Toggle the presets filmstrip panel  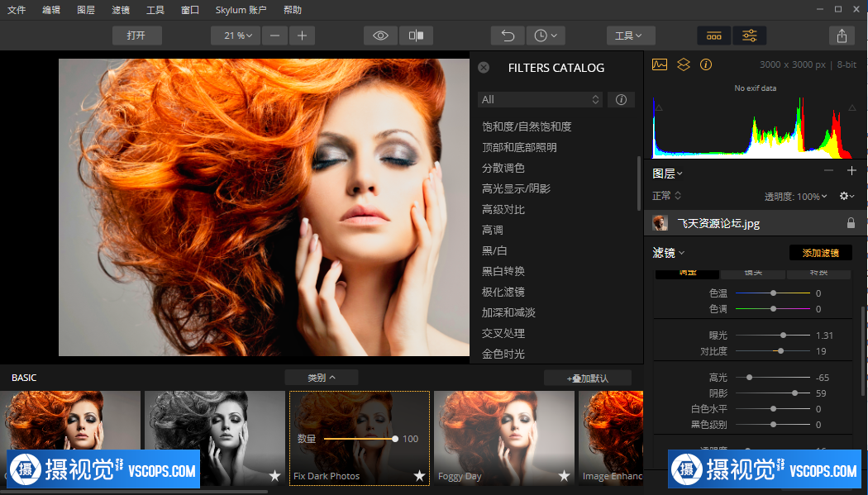coord(713,36)
